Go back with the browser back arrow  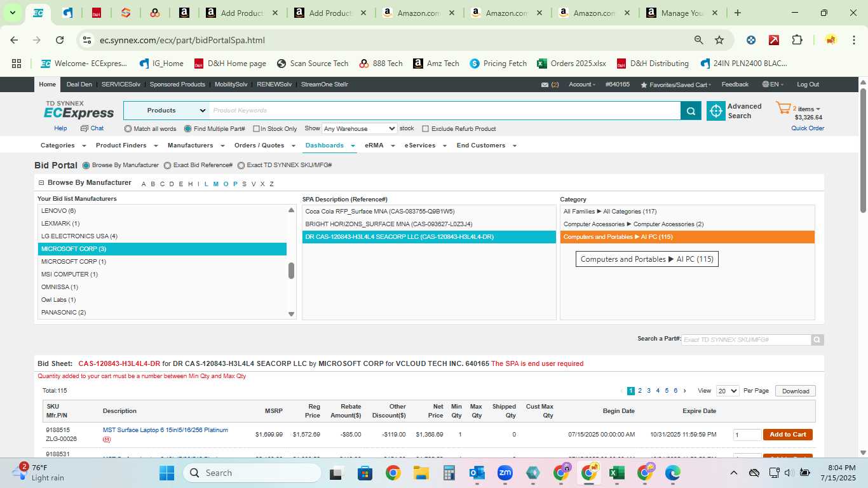(14, 40)
